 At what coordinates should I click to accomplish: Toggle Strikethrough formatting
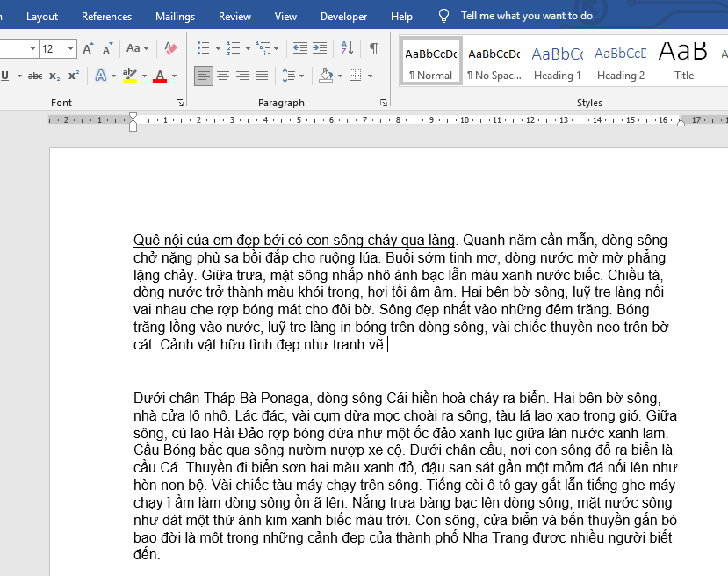coord(35,76)
